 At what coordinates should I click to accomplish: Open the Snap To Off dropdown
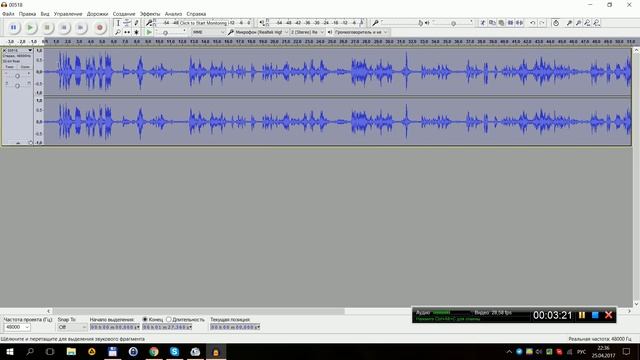point(72,327)
